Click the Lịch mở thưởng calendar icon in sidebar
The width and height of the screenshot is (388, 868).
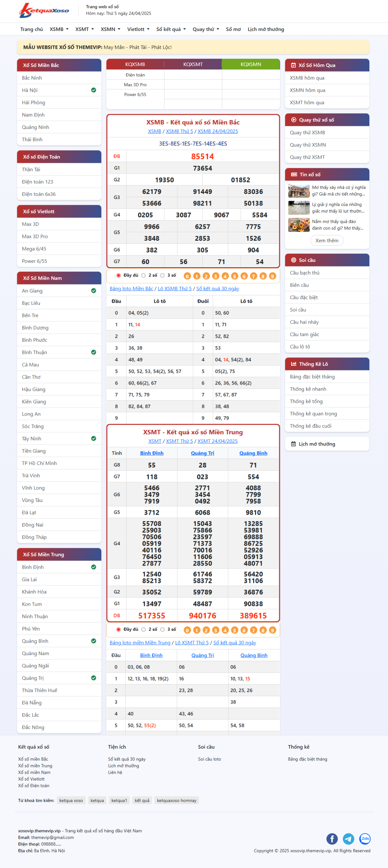293,444
